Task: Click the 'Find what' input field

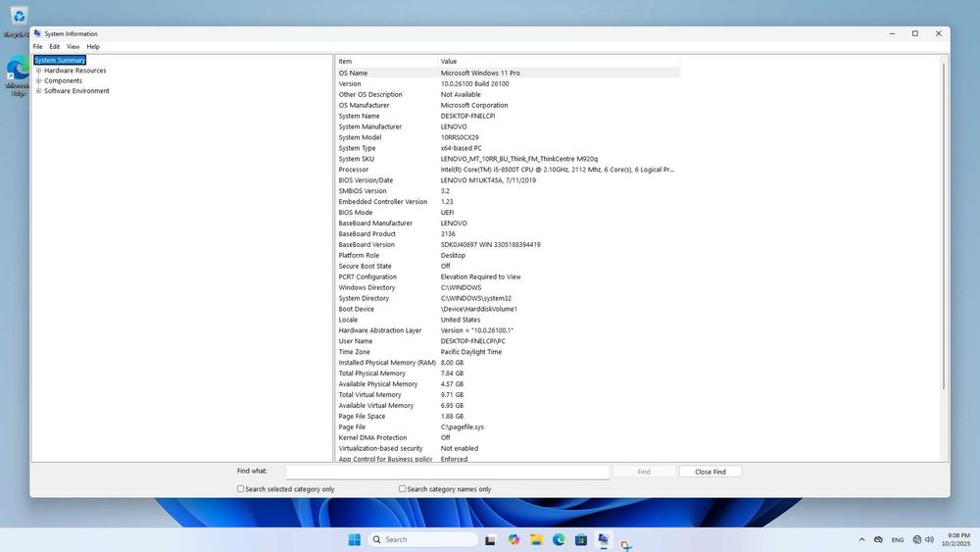Action: 448,472
